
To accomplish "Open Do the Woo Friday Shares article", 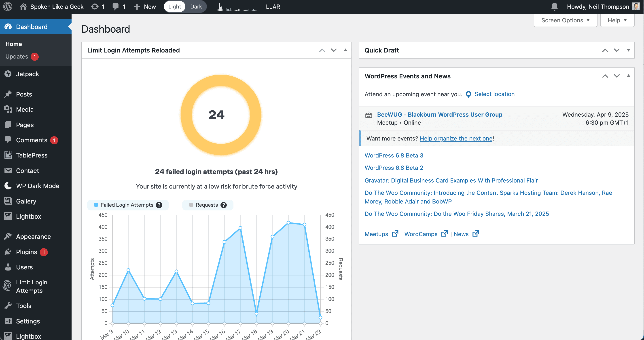I will [456, 214].
